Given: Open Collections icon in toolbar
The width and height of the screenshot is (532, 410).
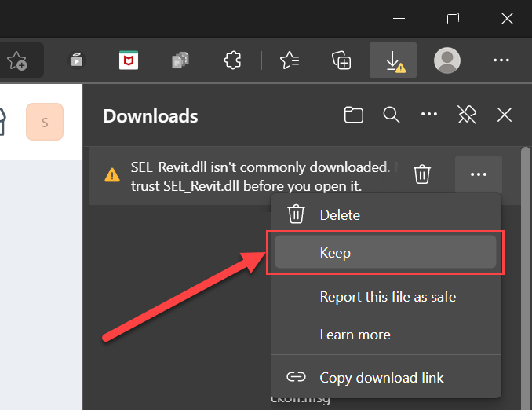Looking at the screenshot, I should [341, 60].
